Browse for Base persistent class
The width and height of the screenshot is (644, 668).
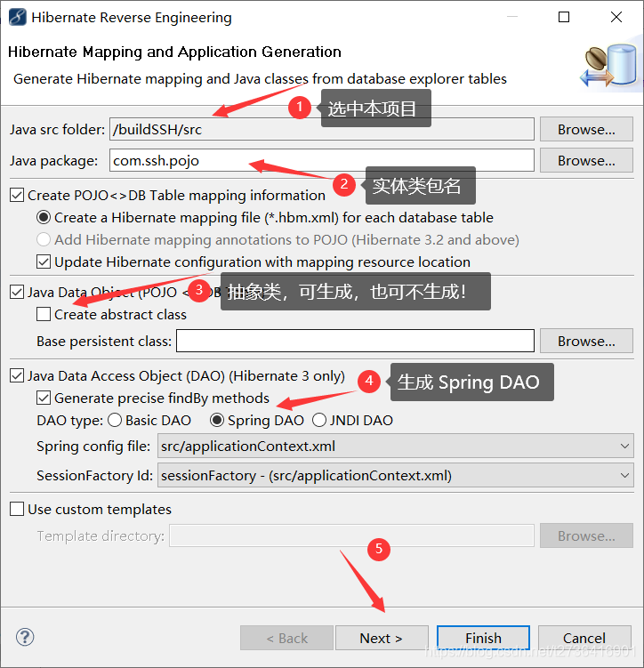(x=586, y=341)
